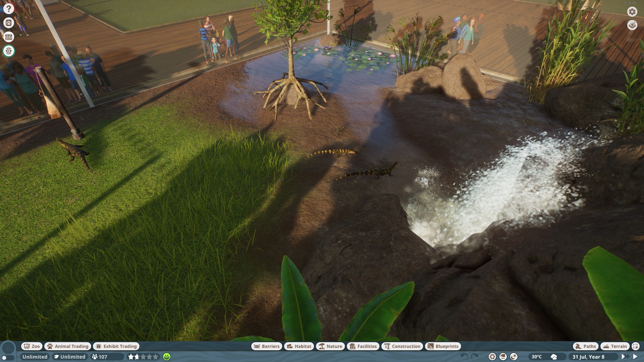Screen dimensions: 644x362
Task: Open the Exhibit Trading menu
Action: coord(116,346)
